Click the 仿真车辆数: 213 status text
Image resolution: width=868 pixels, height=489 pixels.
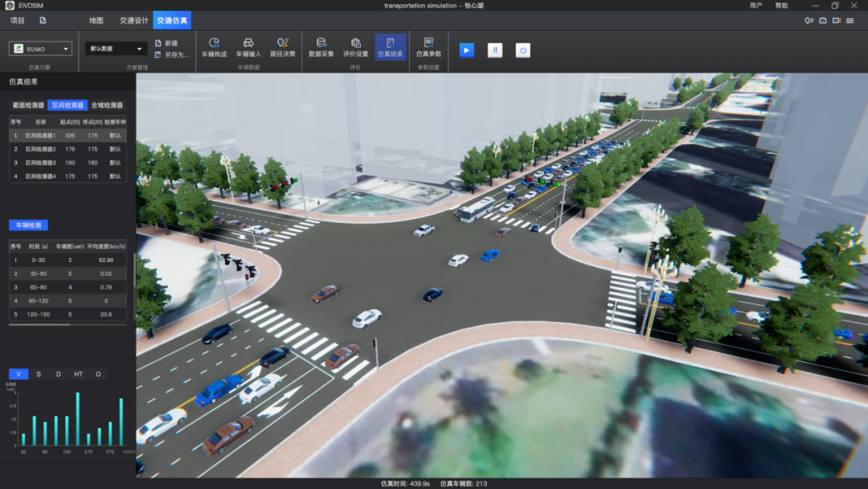464,483
